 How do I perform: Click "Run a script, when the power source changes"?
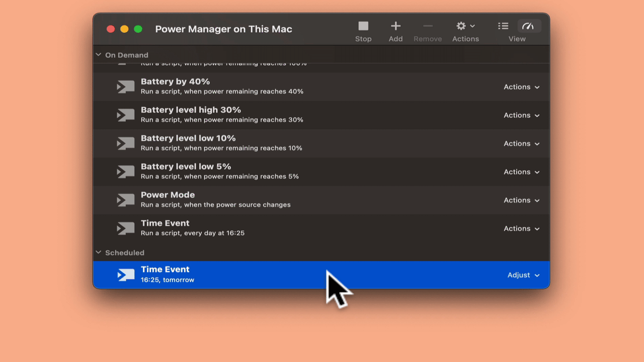coord(215,205)
